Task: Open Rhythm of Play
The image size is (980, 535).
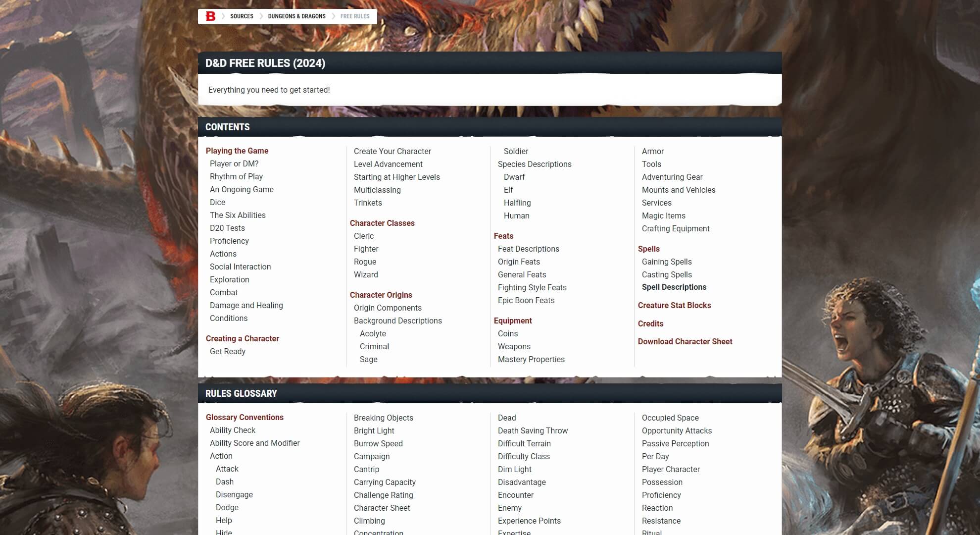Action: tap(236, 176)
